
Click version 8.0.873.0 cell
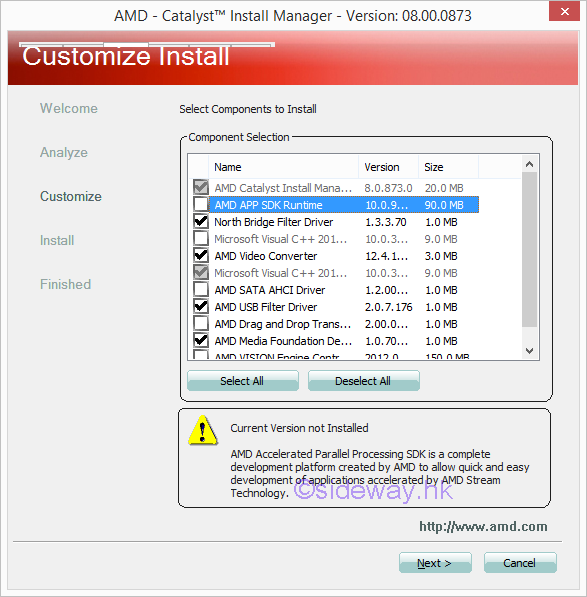coord(388,188)
